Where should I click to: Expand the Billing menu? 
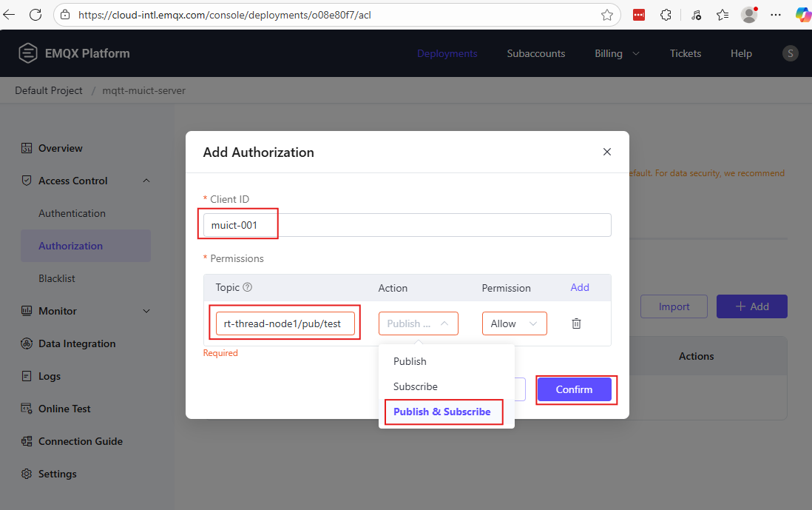pos(617,53)
